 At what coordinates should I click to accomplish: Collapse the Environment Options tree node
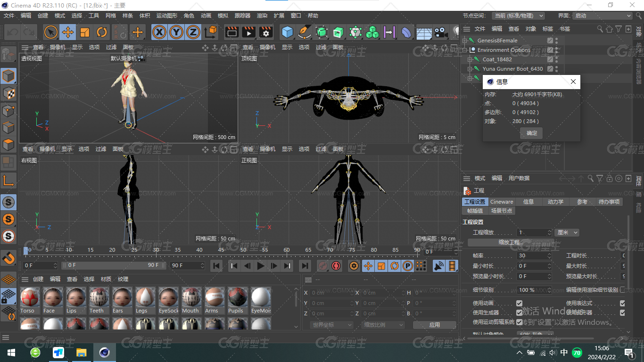465,50
